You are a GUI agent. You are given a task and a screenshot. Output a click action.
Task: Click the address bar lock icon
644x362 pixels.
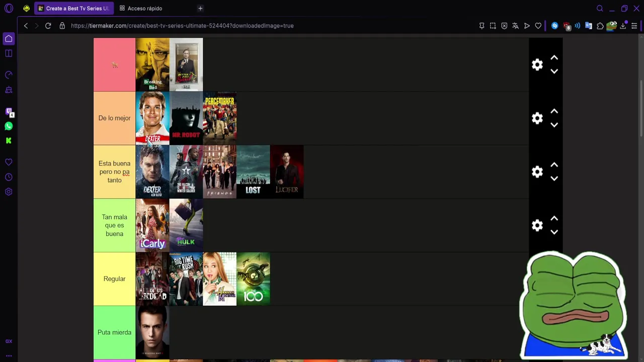point(62,26)
